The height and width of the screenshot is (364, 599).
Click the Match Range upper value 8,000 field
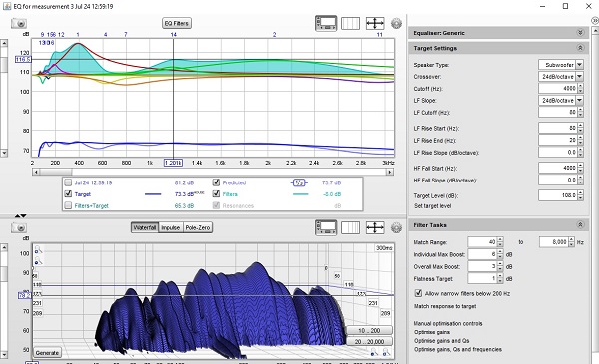[x=553, y=242]
